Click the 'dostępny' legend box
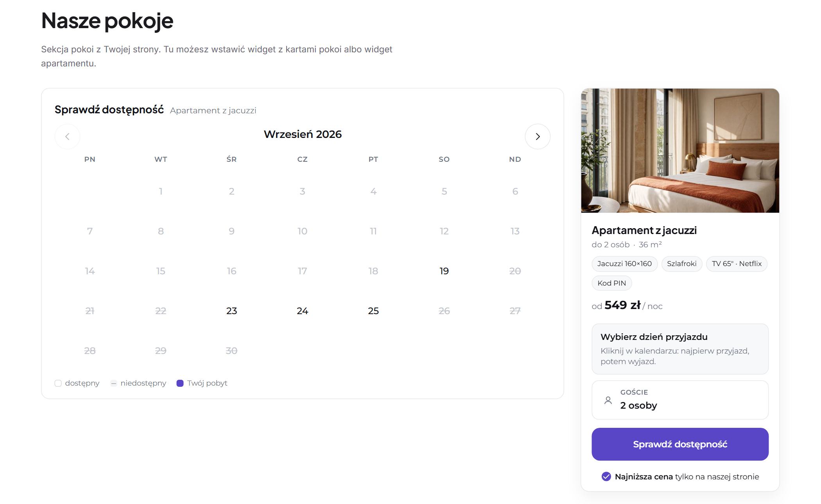The image size is (821, 504). (58, 383)
